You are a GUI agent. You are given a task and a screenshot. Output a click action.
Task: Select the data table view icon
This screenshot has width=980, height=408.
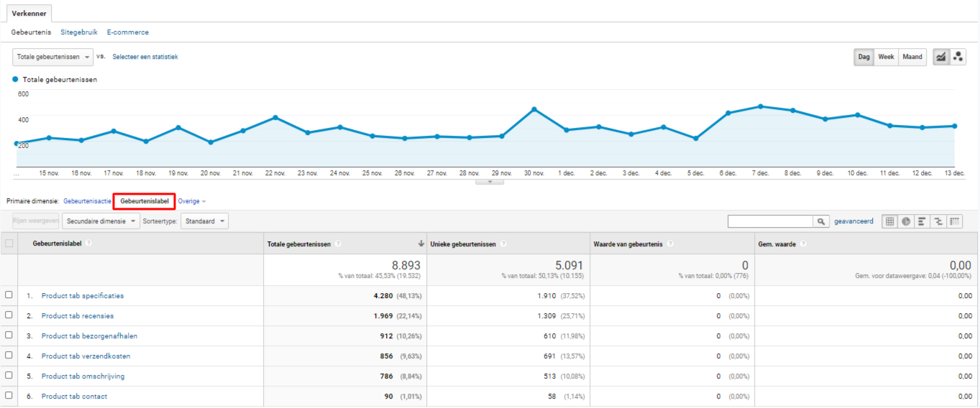890,222
